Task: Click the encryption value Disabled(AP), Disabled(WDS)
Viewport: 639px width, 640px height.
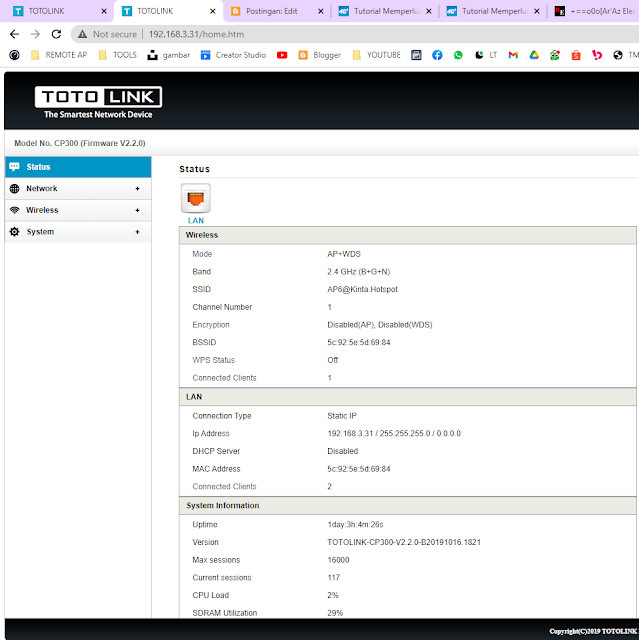Action: tap(380, 325)
